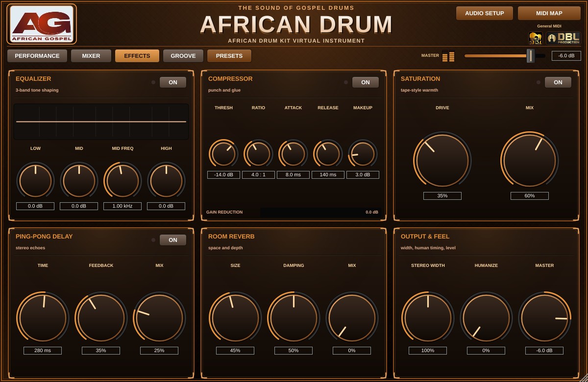
Task: Click the 1.00 kHz mid frequency value
Action: [x=122, y=206]
